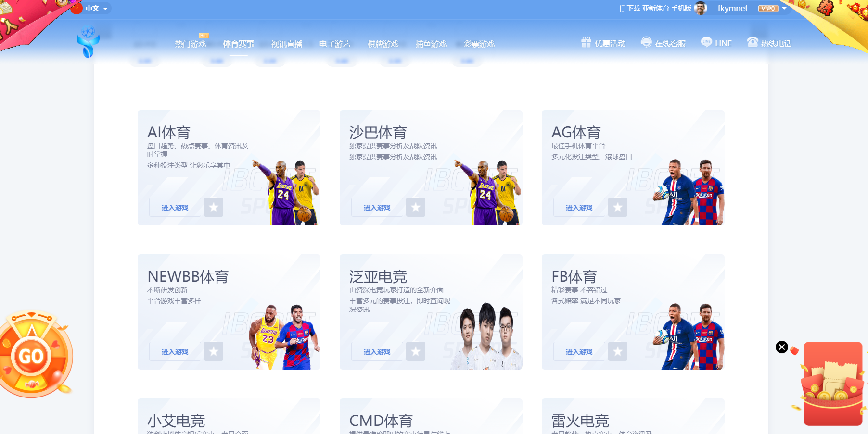Toggle the favorite star on AI体育
868x434 pixels.
click(214, 207)
